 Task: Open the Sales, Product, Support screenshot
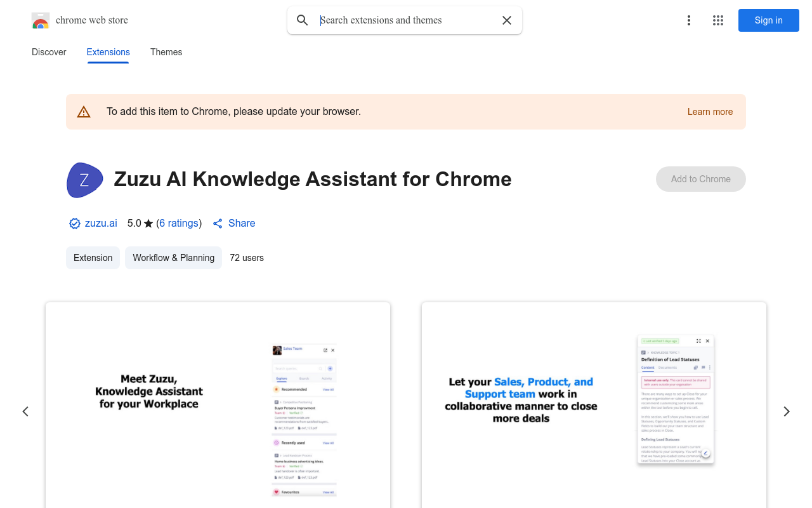tap(594, 405)
